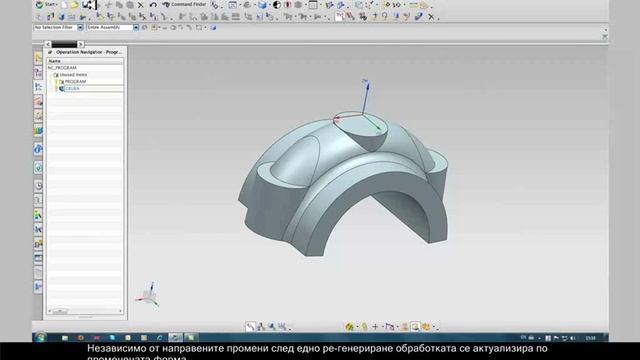Click the taskbar clock

[590, 338]
